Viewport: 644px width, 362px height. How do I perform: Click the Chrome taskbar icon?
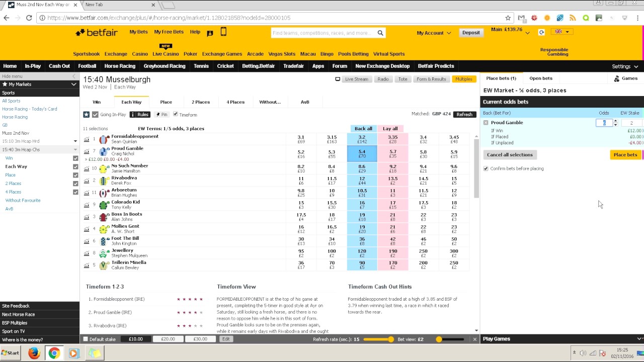point(54,353)
